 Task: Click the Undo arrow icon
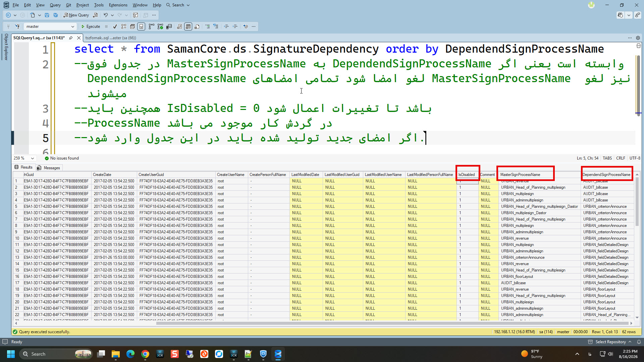[106, 15]
